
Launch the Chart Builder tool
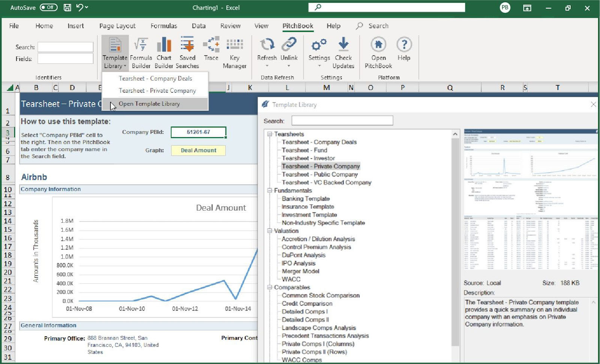coord(164,53)
